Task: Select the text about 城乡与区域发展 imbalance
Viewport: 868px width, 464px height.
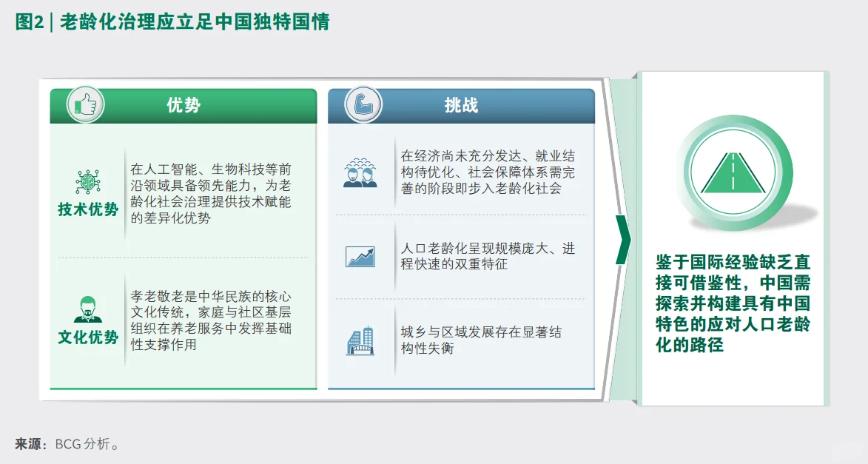Action: pos(481,340)
